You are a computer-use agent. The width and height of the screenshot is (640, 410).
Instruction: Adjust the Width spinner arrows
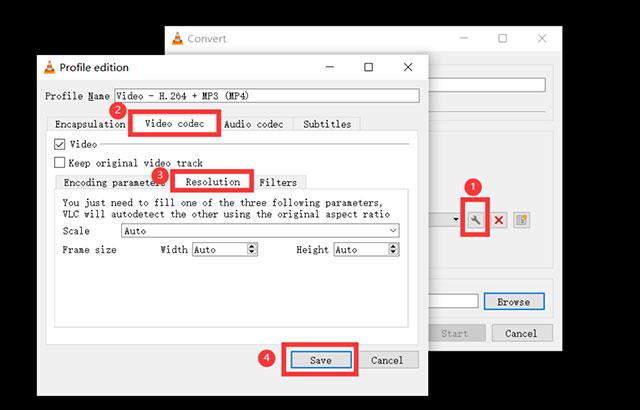point(252,250)
